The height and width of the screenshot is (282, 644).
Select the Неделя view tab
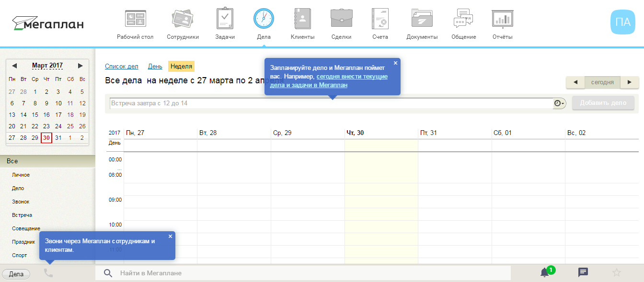click(x=181, y=67)
